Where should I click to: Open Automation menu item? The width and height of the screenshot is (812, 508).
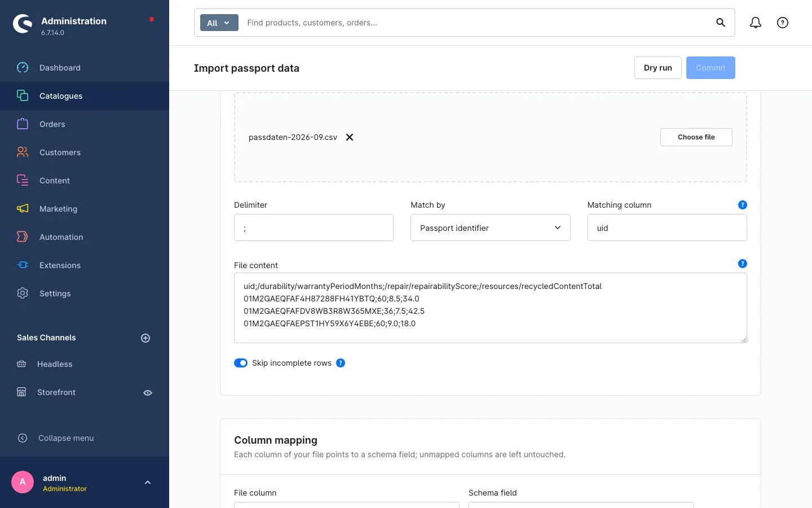click(85, 237)
